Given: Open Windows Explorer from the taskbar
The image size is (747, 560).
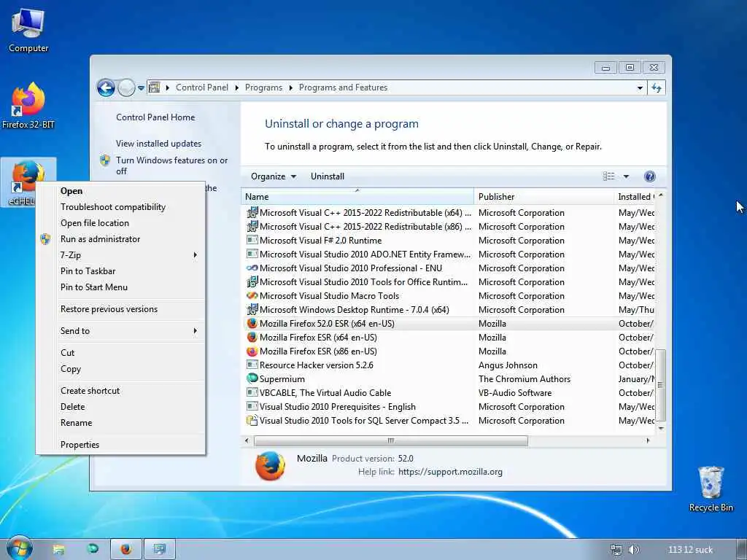Looking at the screenshot, I should (58, 550).
